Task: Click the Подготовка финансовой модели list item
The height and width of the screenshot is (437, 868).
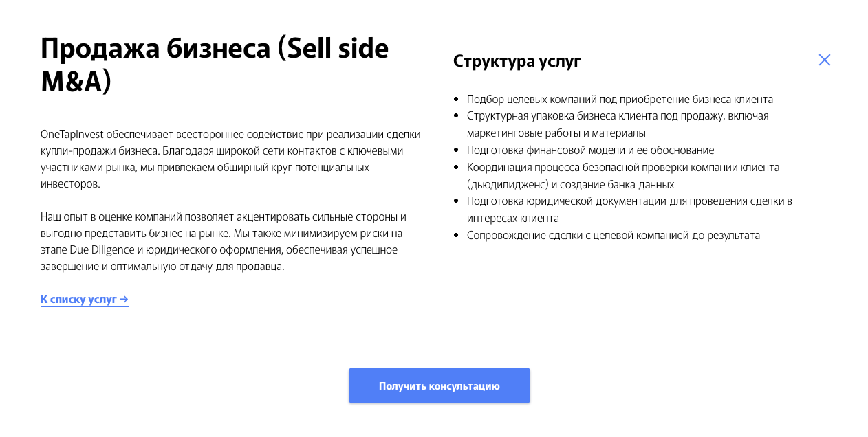Action: click(x=590, y=150)
